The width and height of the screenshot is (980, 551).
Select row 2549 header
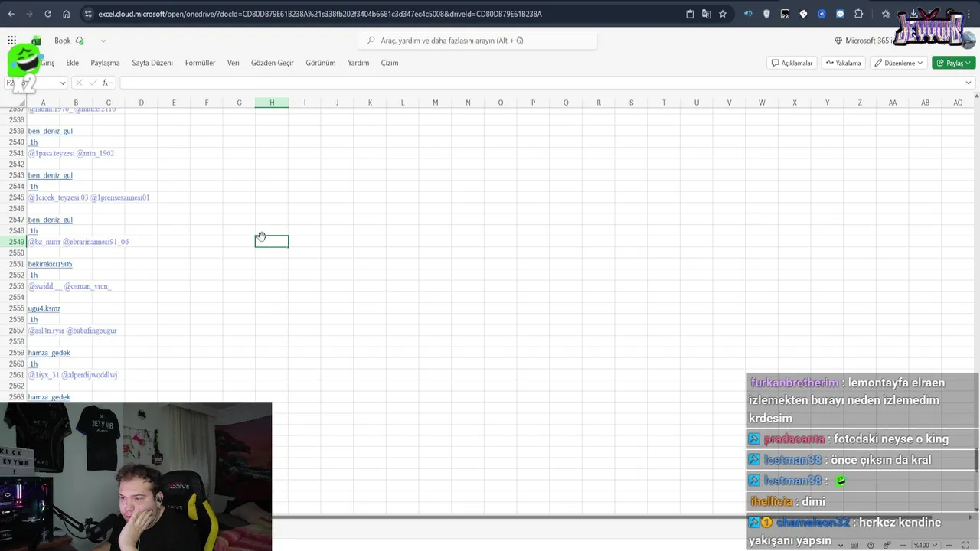[x=16, y=242]
